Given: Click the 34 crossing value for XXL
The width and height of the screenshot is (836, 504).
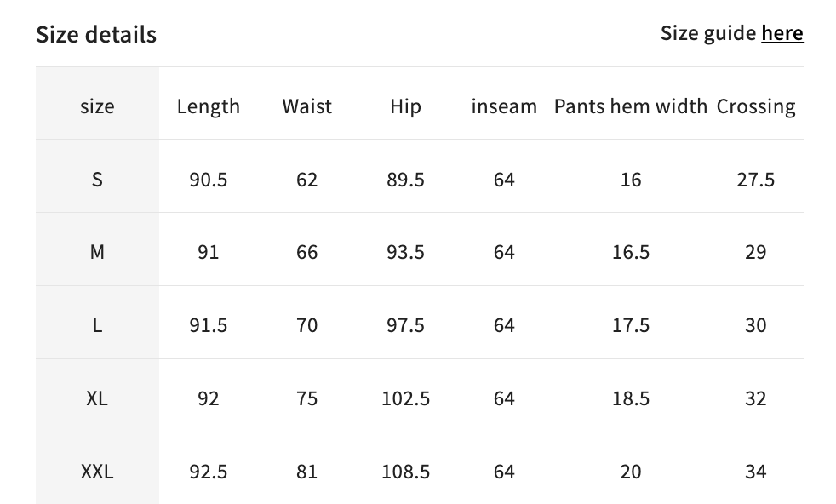Looking at the screenshot, I should tap(756, 472).
